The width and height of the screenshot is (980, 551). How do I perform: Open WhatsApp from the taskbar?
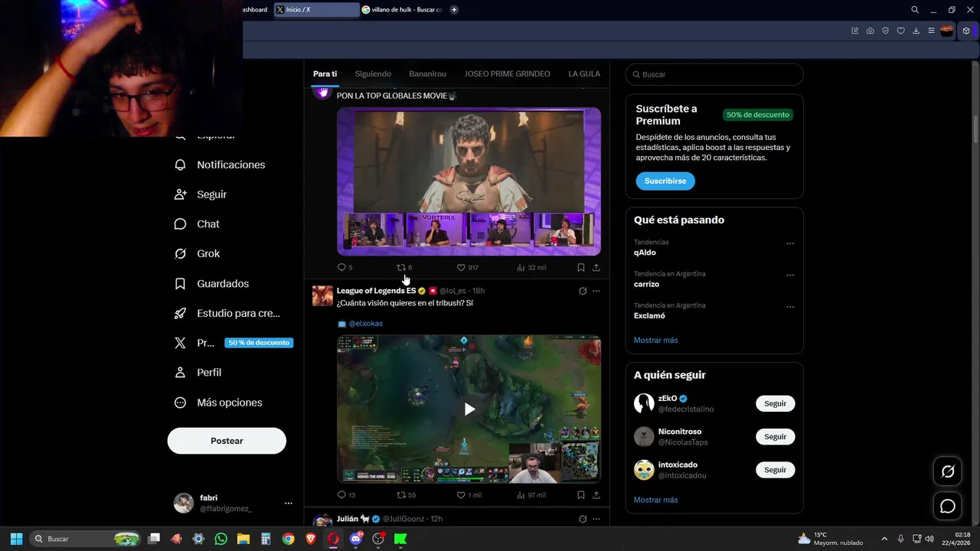221,539
